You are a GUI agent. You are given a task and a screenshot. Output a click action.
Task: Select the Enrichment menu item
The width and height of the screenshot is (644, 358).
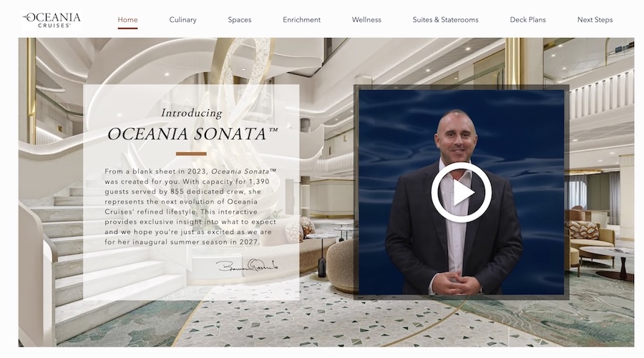[x=301, y=20]
